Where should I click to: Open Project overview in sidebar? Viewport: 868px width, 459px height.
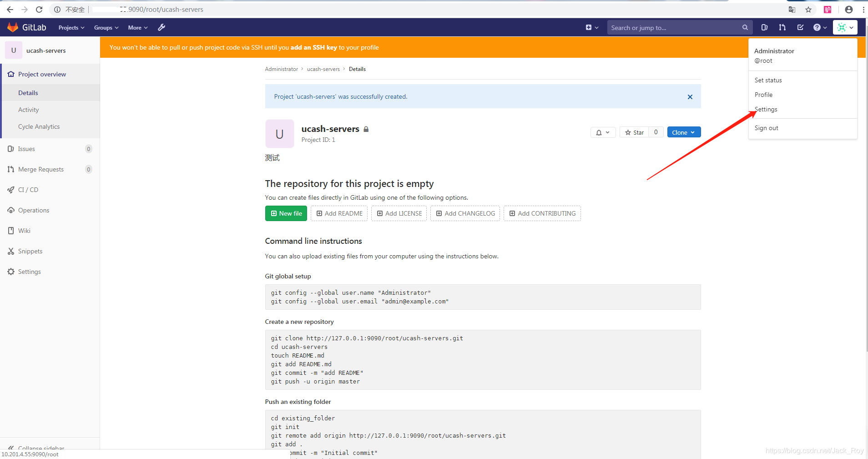pos(42,74)
